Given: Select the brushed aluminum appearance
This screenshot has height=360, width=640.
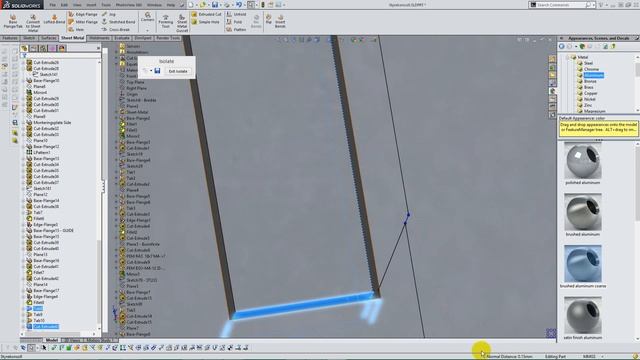Looking at the screenshot, I should tap(582, 212).
